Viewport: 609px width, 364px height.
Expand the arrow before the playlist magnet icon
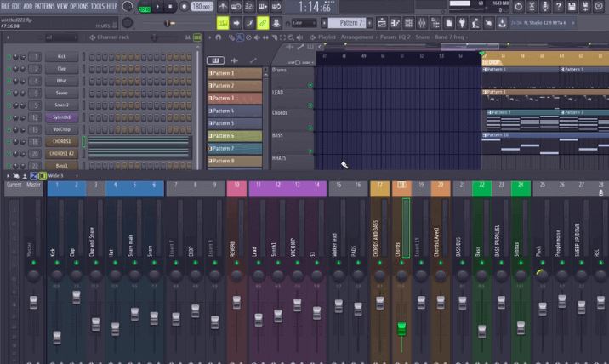pos(210,37)
